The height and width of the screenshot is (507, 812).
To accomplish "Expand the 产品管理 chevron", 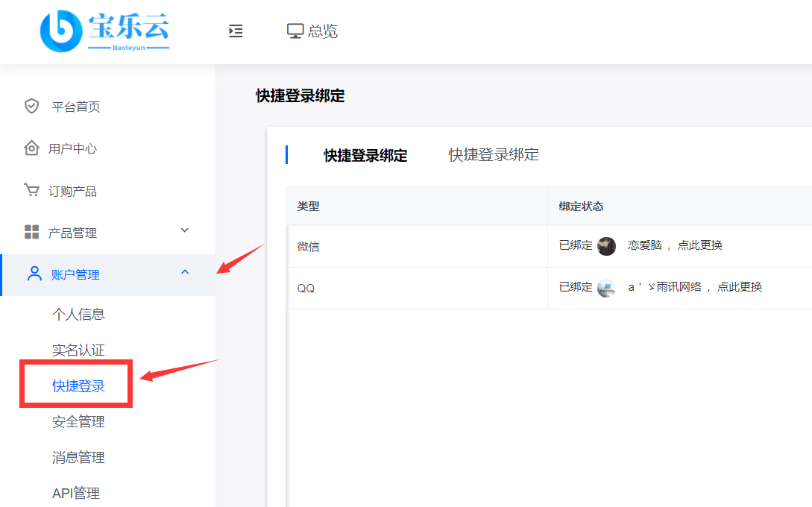I will [x=185, y=231].
